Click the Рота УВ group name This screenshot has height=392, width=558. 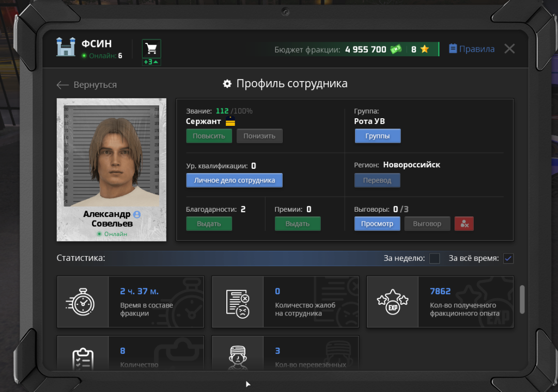point(369,121)
